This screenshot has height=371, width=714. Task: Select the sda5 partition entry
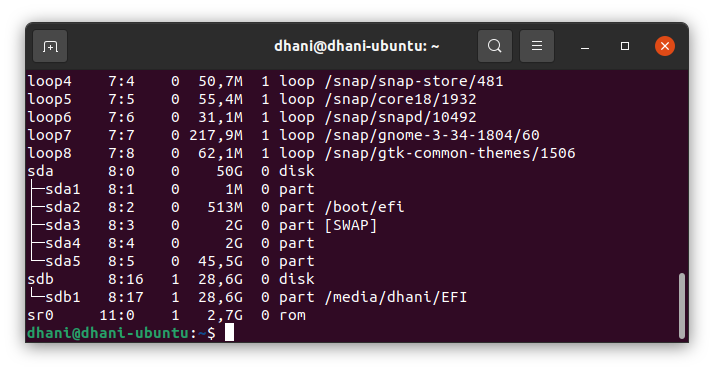pos(63,261)
